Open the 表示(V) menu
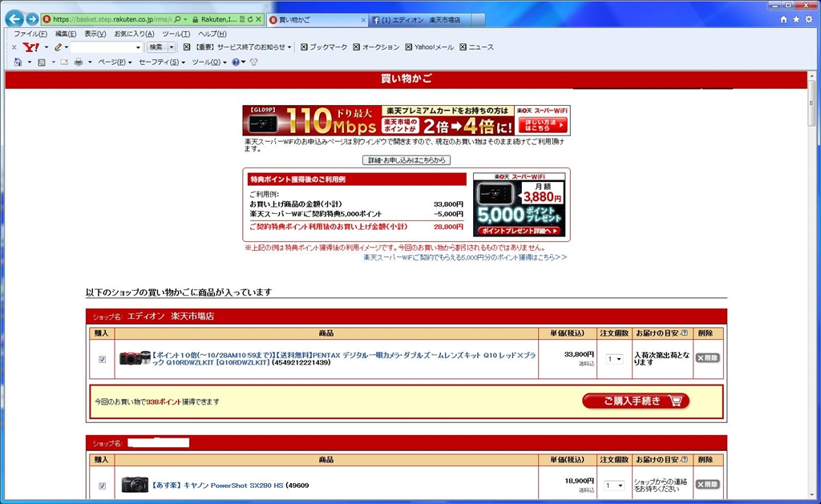The image size is (821, 504). click(x=95, y=34)
